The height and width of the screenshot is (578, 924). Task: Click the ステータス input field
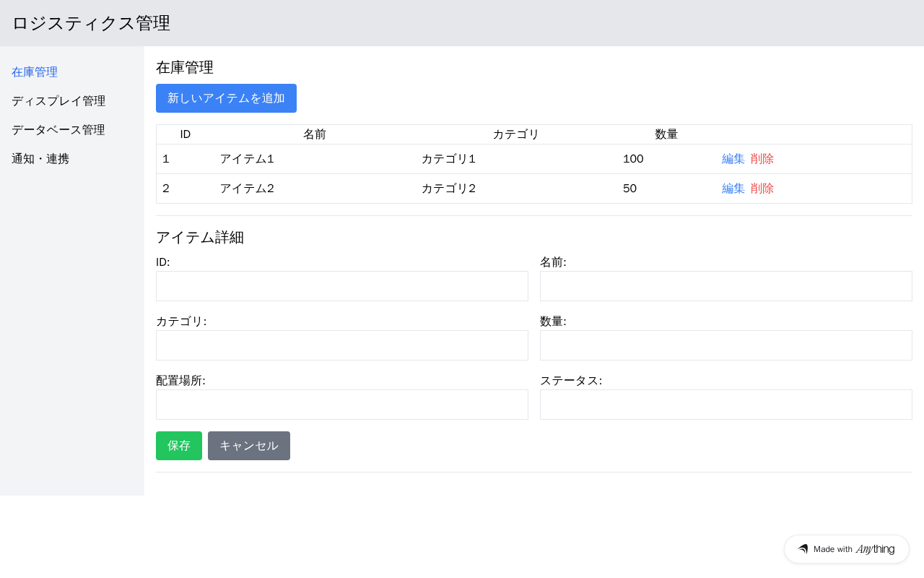pyautogui.click(x=725, y=405)
